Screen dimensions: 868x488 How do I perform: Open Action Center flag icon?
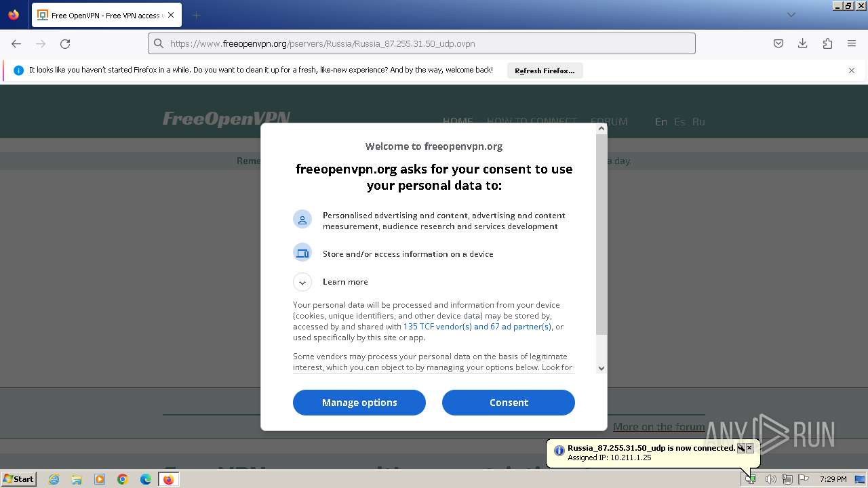point(804,479)
